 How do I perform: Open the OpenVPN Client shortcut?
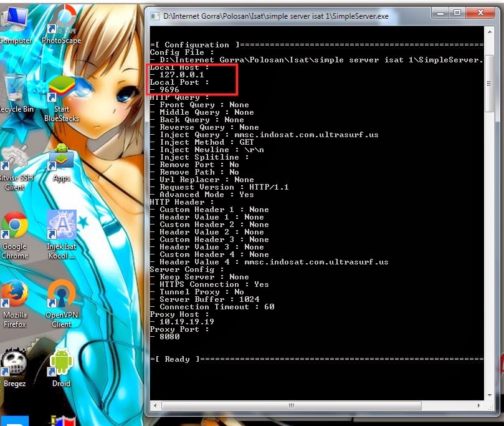pyautogui.click(x=62, y=304)
